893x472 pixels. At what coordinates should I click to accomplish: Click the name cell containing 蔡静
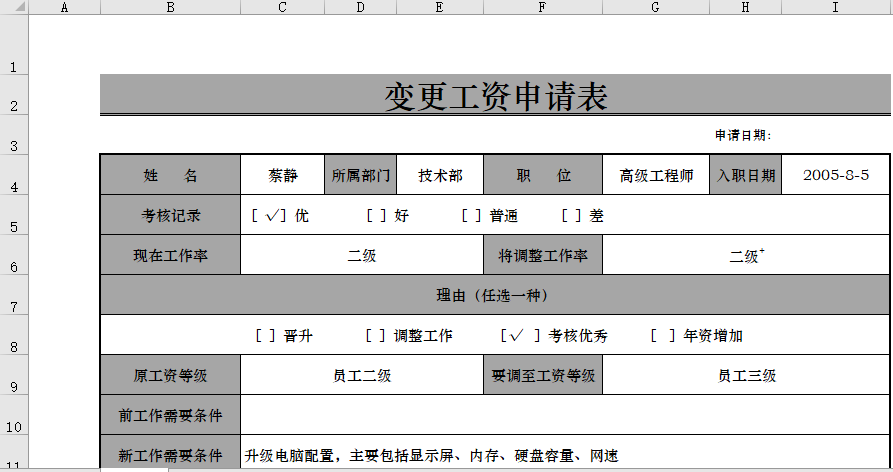coord(283,175)
